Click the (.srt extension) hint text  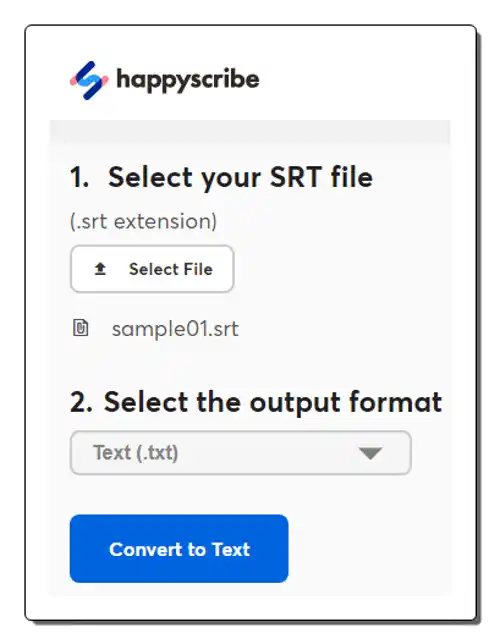(x=143, y=222)
